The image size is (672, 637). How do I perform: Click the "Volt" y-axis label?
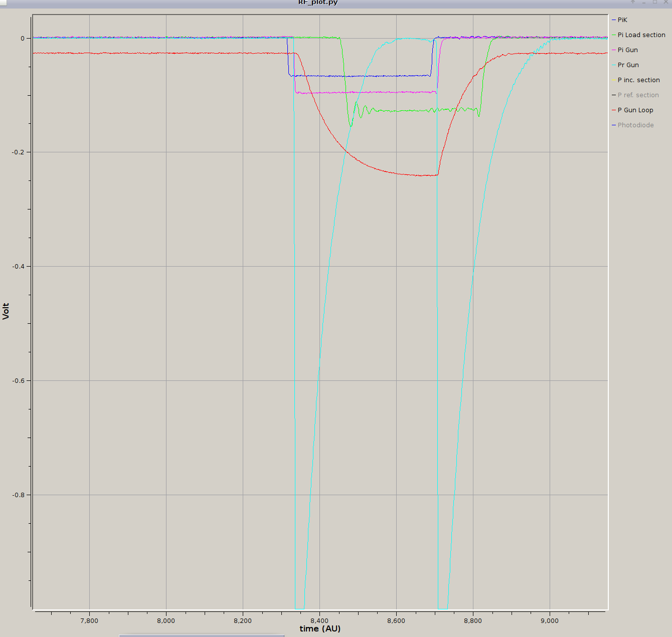tap(6, 311)
